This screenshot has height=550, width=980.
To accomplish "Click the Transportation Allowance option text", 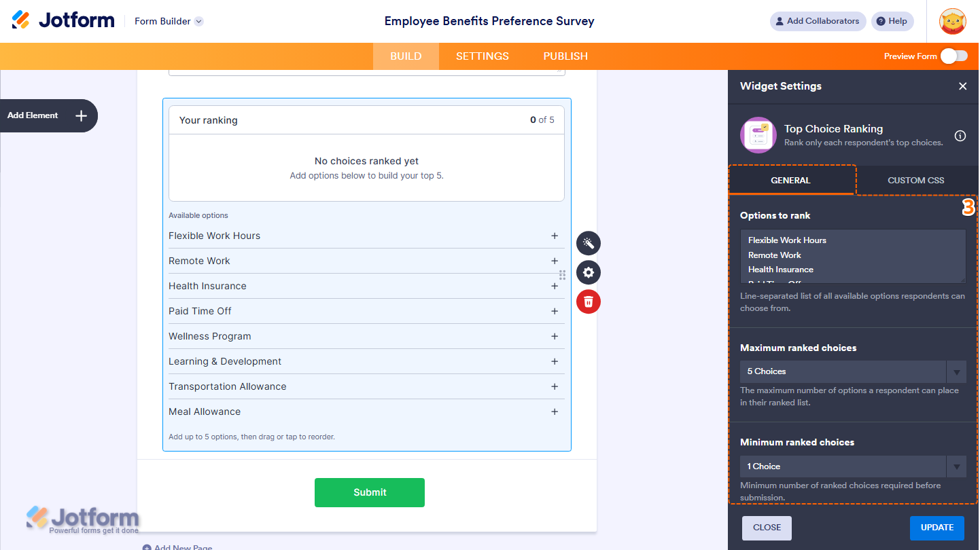I will click(x=228, y=386).
